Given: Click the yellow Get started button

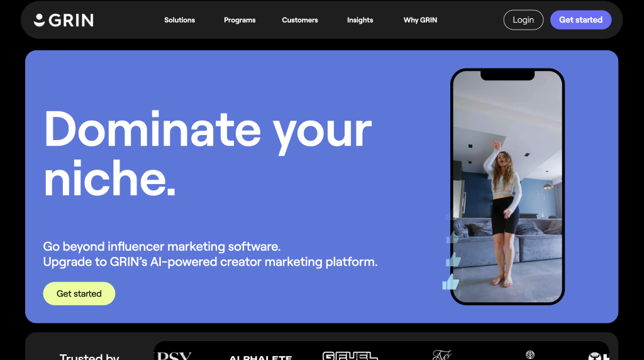Looking at the screenshot, I should (x=79, y=293).
